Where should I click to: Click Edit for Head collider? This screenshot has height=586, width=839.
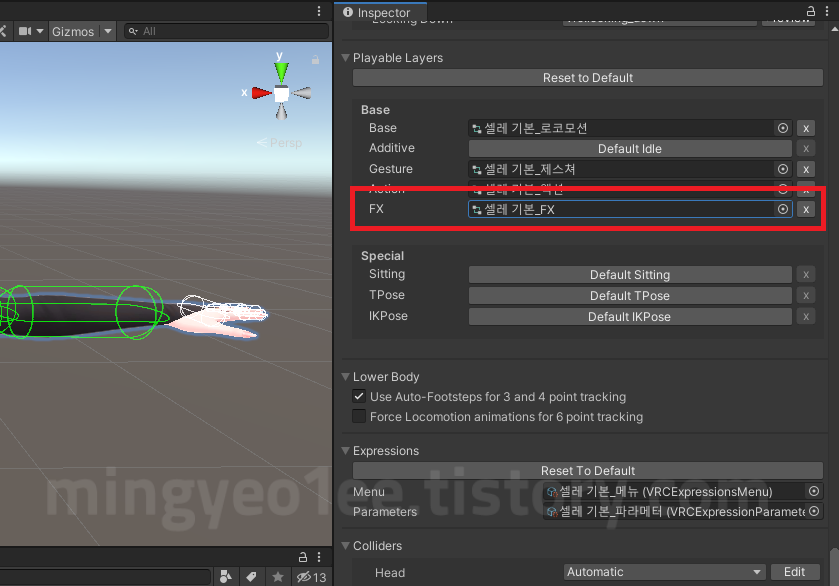point(795,572)
